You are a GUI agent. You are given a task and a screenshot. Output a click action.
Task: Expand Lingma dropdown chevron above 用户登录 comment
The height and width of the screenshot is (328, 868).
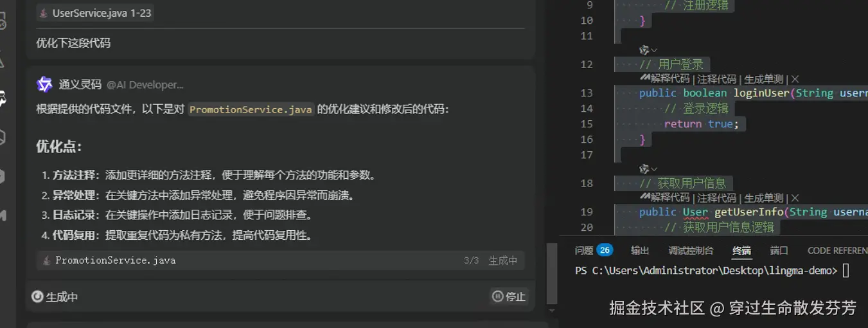click(654, 50)
